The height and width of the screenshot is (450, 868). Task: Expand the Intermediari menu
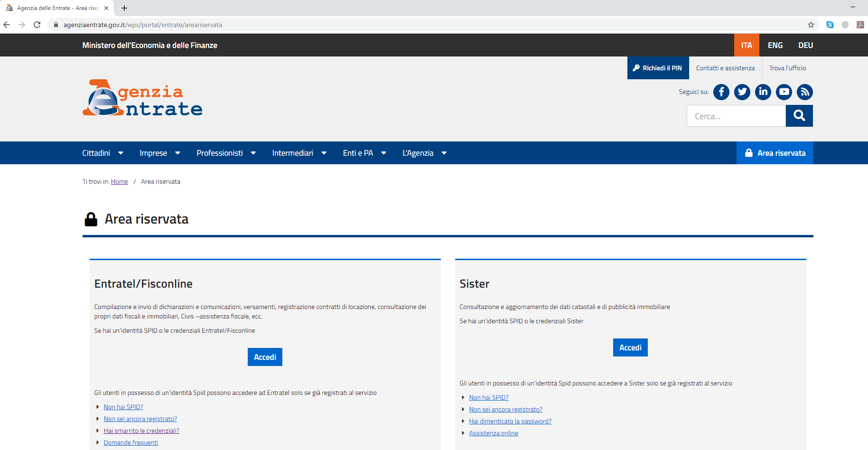point(299,153)
